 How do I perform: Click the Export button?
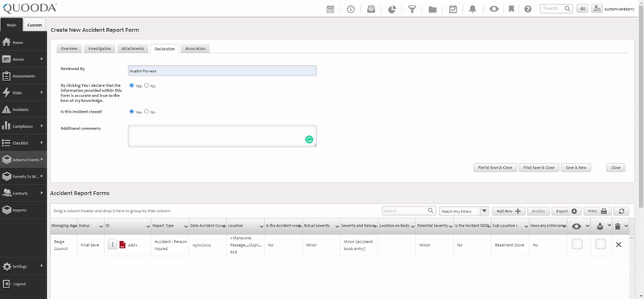tap(566, 211)
